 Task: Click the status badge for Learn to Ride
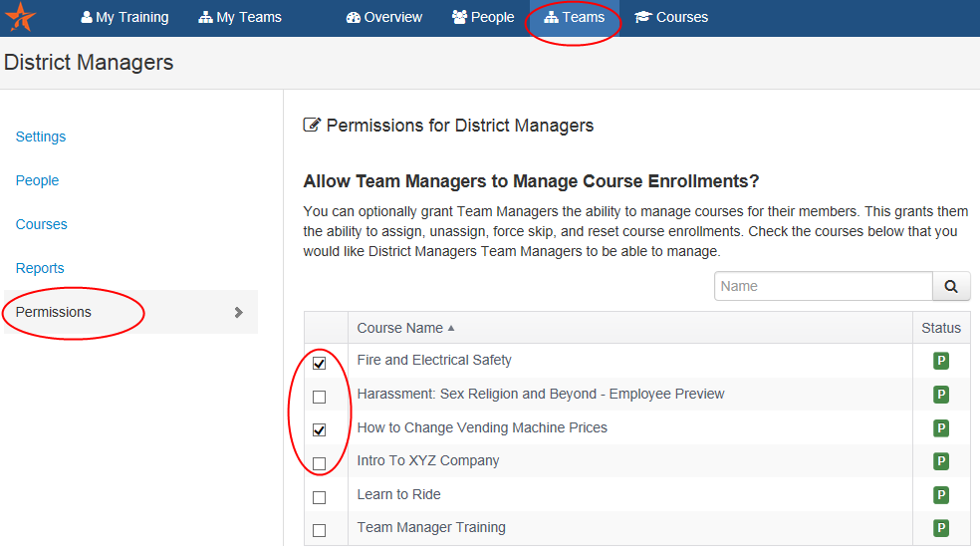[x=941, y=494]
